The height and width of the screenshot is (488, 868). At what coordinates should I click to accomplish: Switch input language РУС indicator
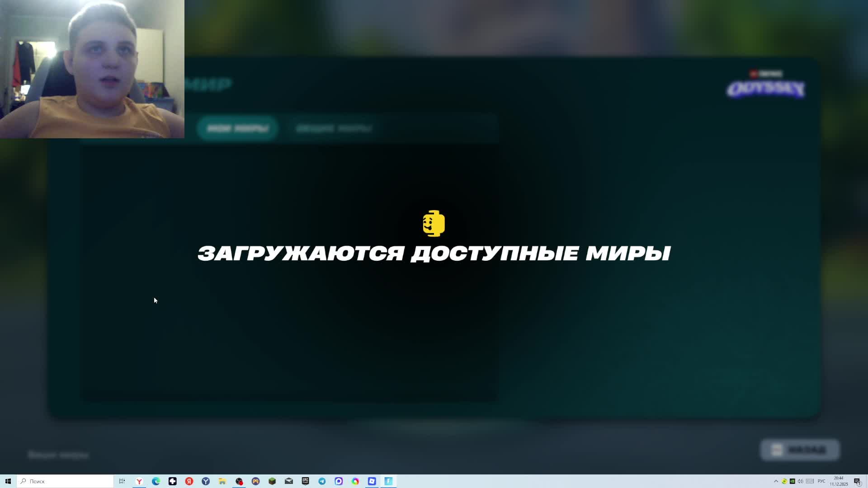click(x=821, y=481)
